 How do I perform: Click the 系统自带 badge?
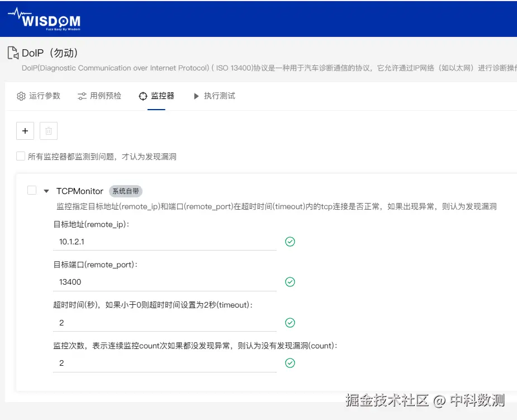click(x=126, y=191)
